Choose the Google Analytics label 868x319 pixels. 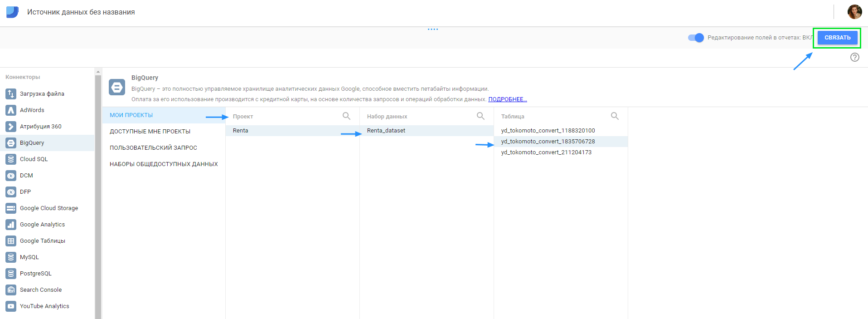(43, 225)
